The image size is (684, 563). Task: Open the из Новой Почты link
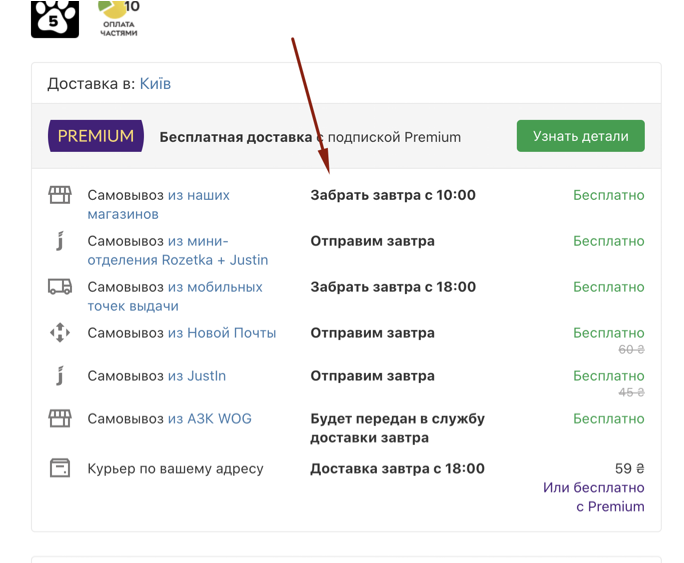[x=221, y=333]
